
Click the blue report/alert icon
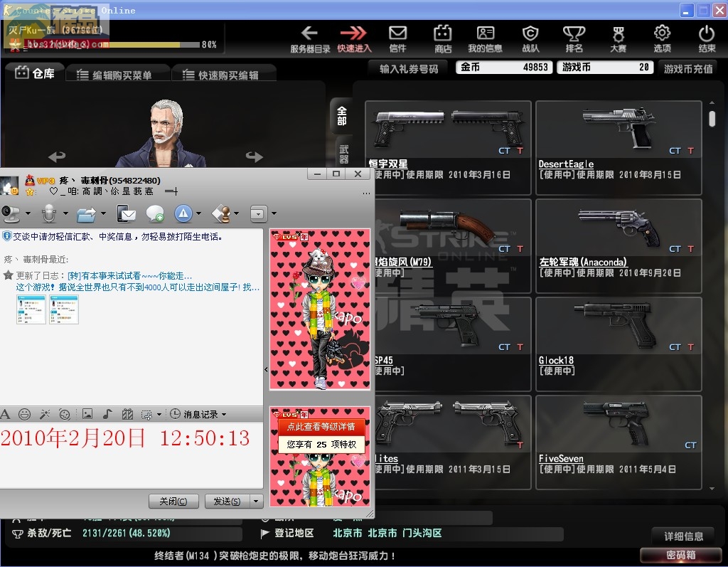(183, 213)
